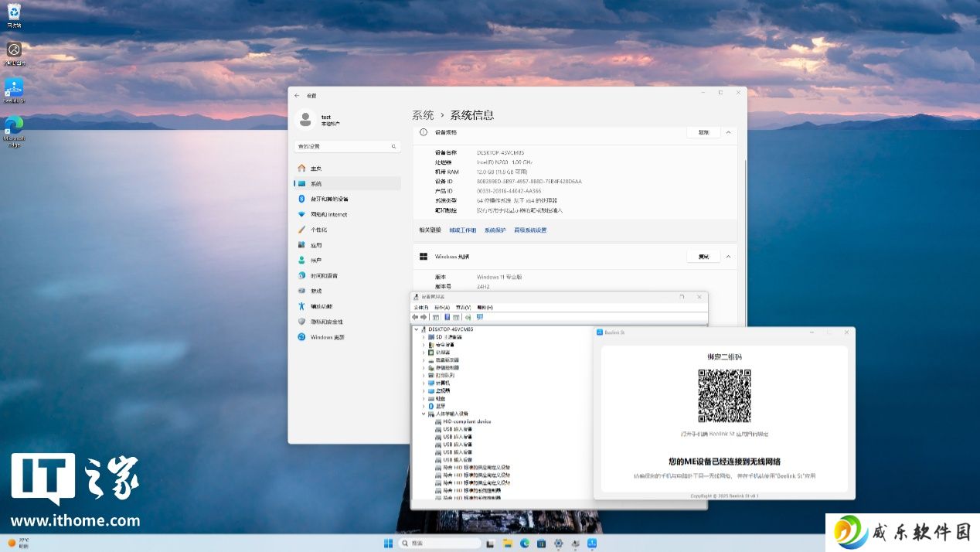
Task: Open File Explorer from the taskbar
Action: 506,543
